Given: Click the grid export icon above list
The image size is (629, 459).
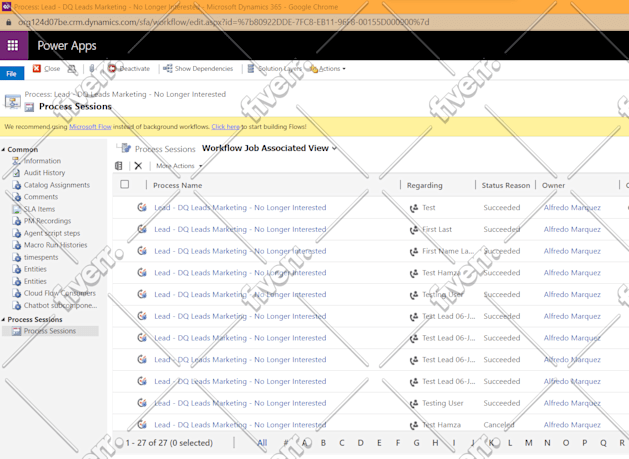Looking at the screenshot, I should click(119, 166).
